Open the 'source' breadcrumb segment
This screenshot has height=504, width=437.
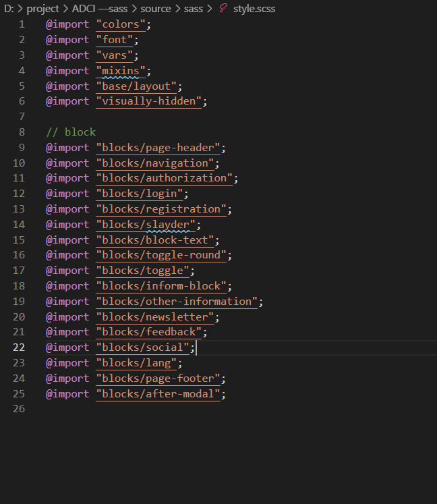pos(156,9)
